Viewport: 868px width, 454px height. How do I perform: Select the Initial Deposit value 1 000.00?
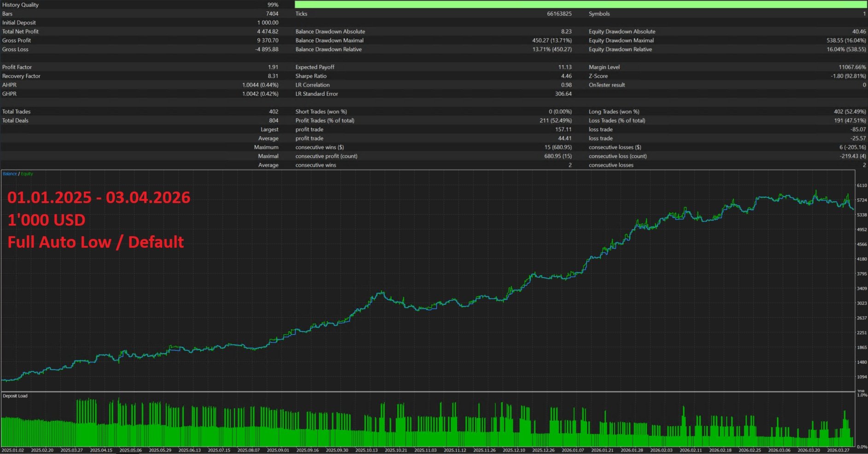point(268,23)
